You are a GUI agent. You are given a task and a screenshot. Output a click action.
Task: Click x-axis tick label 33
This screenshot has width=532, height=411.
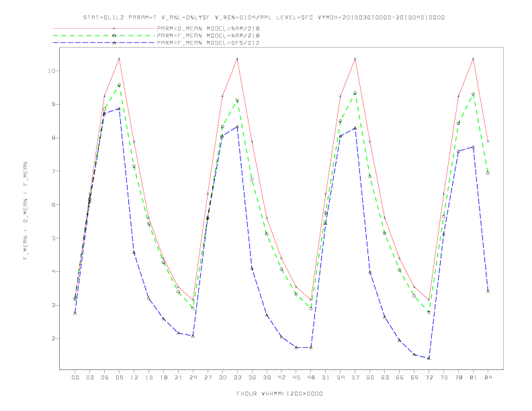(x=237, y=377)
